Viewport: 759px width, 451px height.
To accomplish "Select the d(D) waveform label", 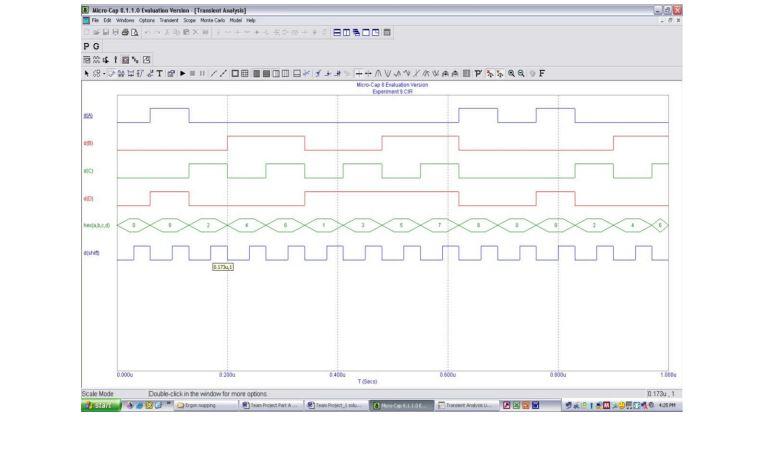I will (88, 198).
